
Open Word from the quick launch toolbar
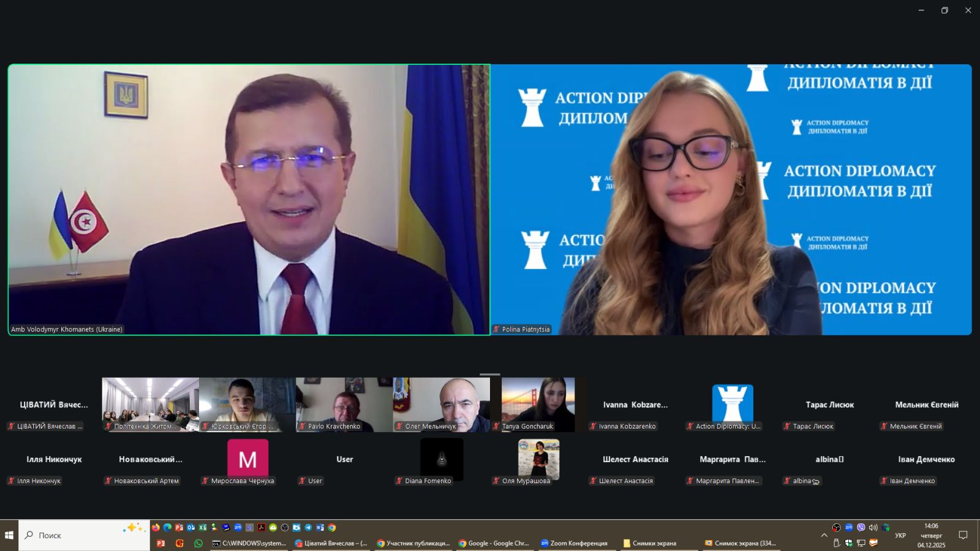pyautogui.click(x=320, y=527)
